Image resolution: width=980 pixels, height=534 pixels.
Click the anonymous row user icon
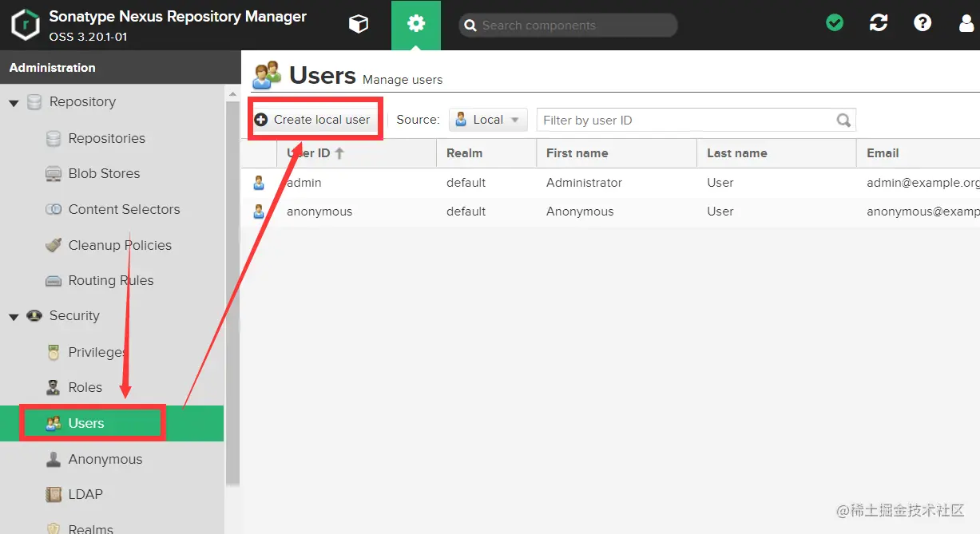(259, 212)
